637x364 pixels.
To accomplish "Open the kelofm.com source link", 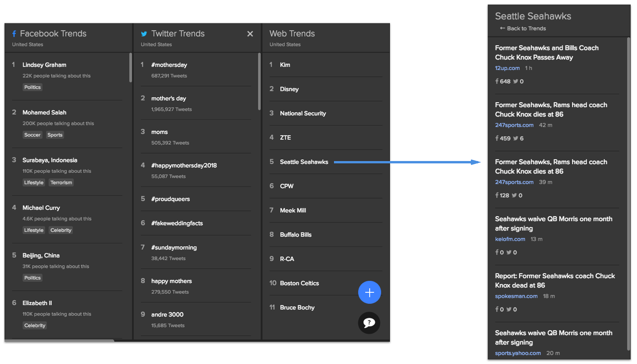I will click(x=510, y=239).
